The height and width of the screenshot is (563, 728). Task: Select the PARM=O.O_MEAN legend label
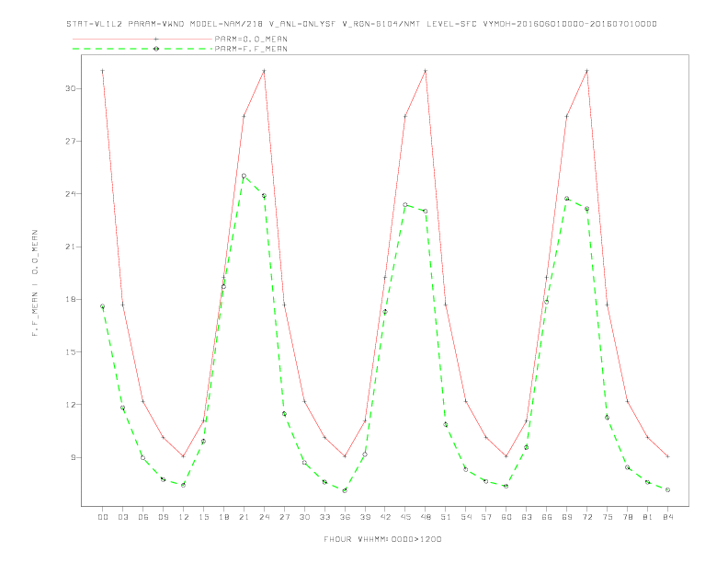[251, 39]
